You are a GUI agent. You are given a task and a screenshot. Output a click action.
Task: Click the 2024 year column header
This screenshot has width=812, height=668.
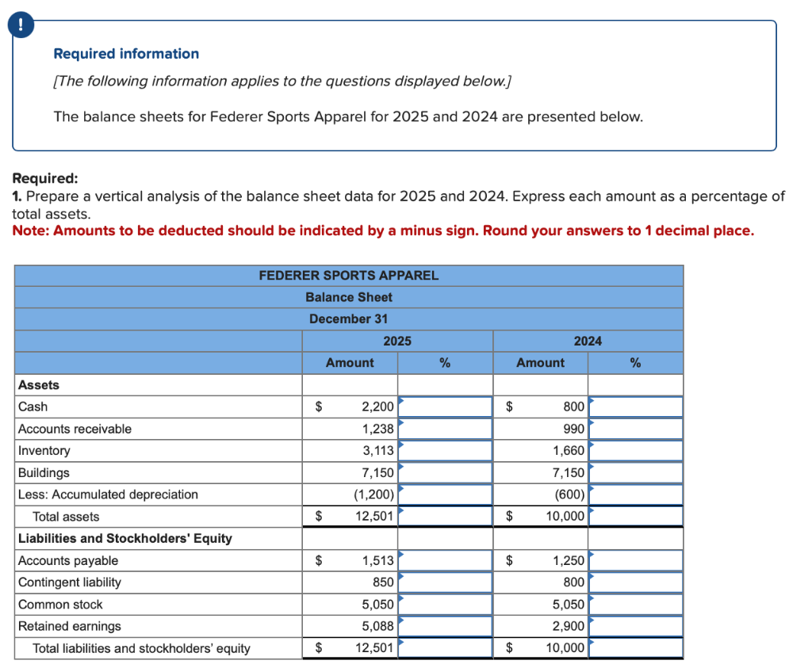point(588,341)
